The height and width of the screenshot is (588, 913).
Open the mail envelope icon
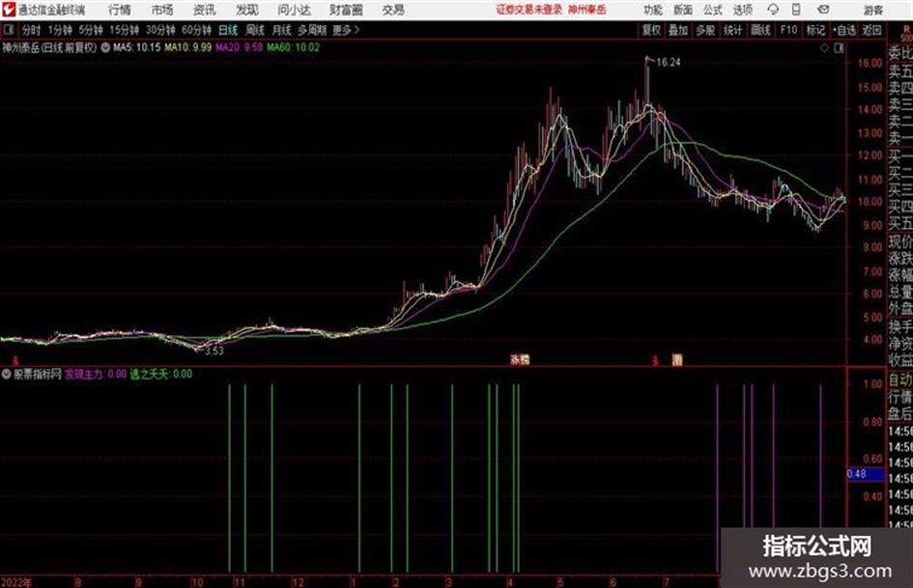(x=823, y=10)
